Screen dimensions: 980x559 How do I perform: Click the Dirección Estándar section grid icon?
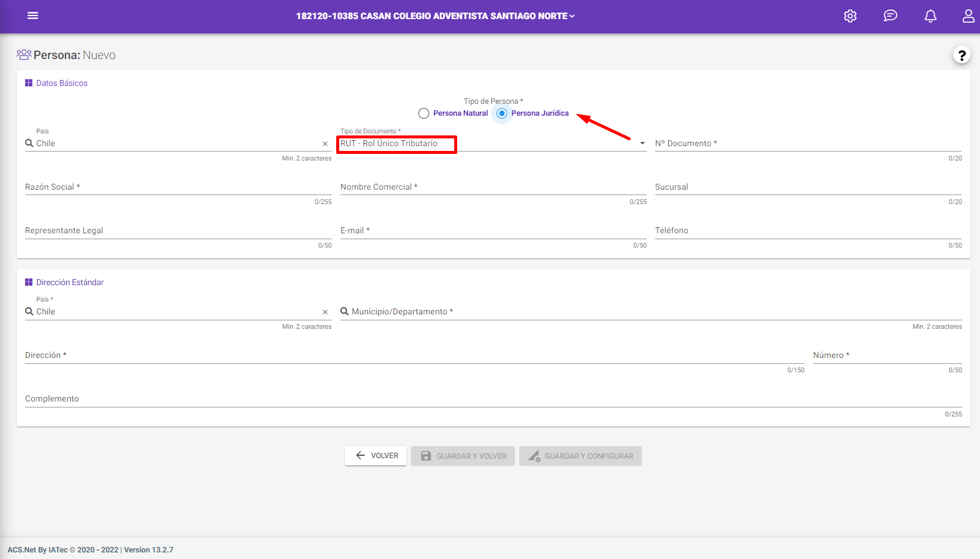point(29,282)
